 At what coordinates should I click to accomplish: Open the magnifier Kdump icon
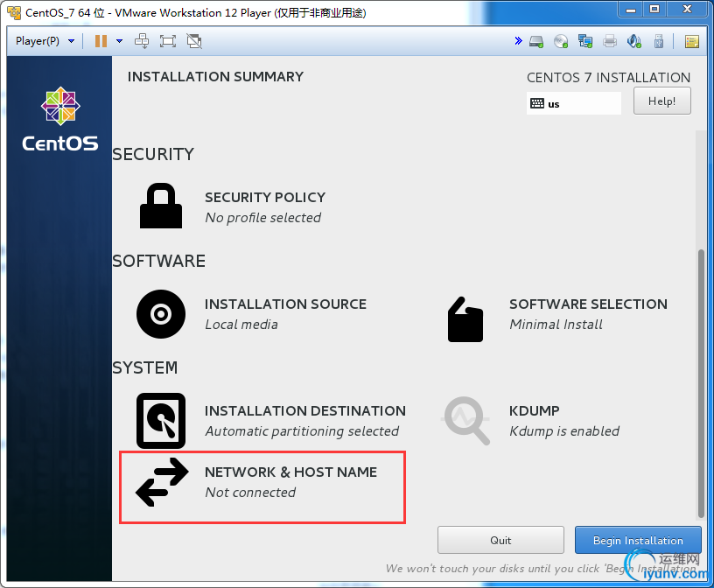[465, 421]
